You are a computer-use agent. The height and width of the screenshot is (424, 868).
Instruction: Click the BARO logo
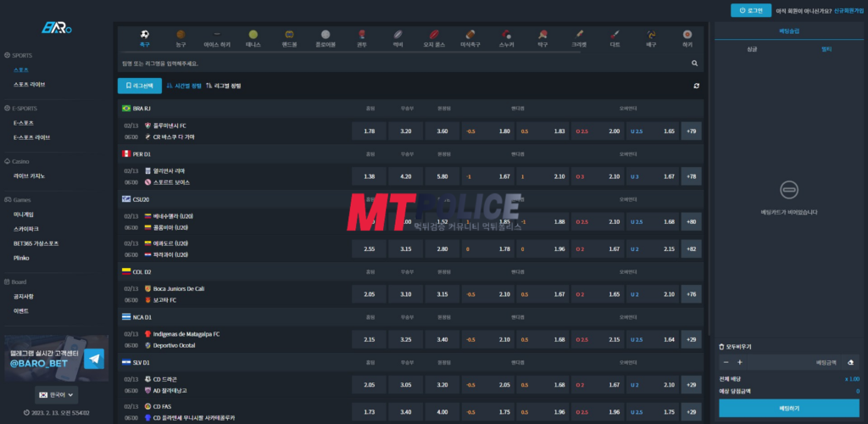click(57, 28)
